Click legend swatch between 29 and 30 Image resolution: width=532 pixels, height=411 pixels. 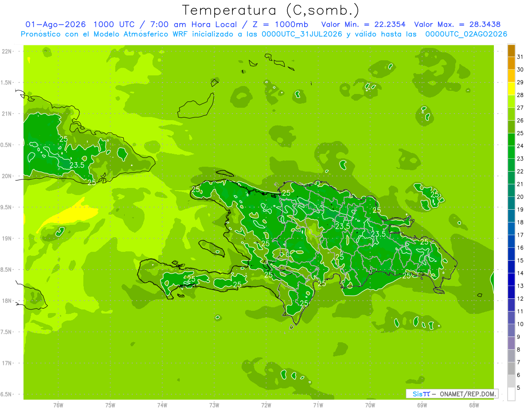pyautogui.click(x=511, y=76)
